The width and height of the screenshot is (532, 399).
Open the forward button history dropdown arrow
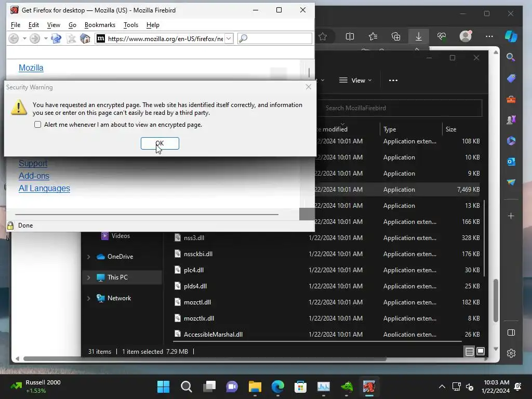click(46, 38)
